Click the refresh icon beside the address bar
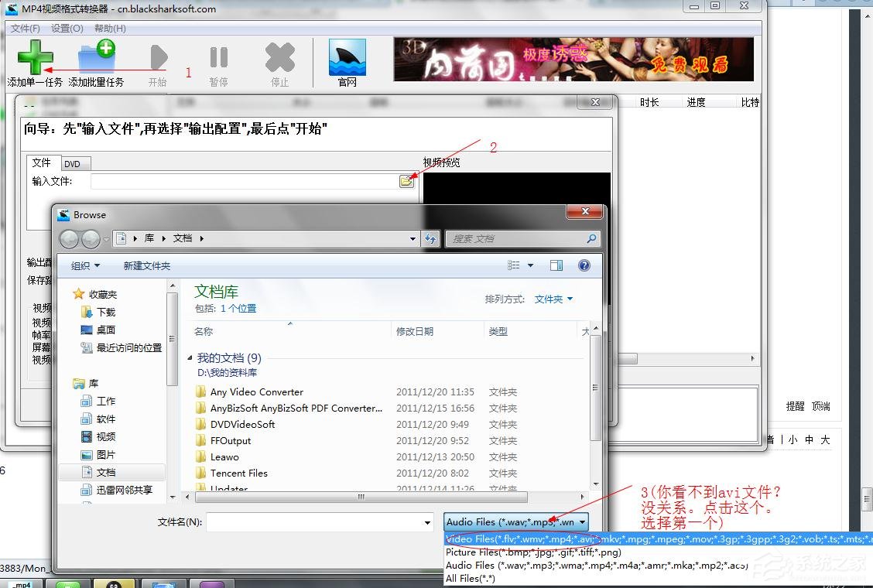The height and width of the screenshot is (588, 873). pyautogui.click(x=431, y=238)
